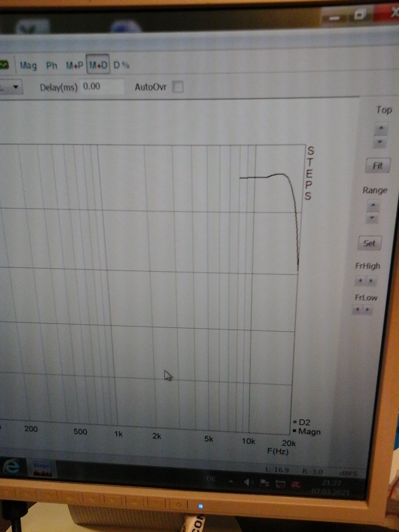Click the Delay(ms) input field
The width and height of the screenshot is (399, 532).
pyautogui.click(x=101, y=87)
